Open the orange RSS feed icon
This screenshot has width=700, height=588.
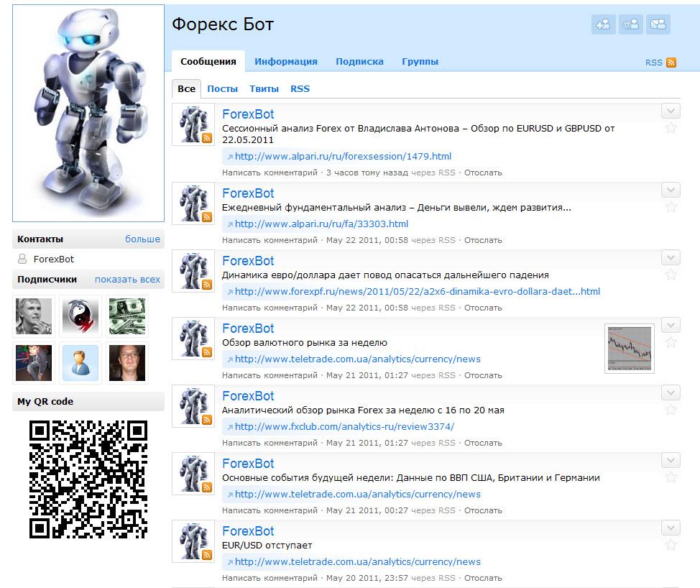coord(671,63)
